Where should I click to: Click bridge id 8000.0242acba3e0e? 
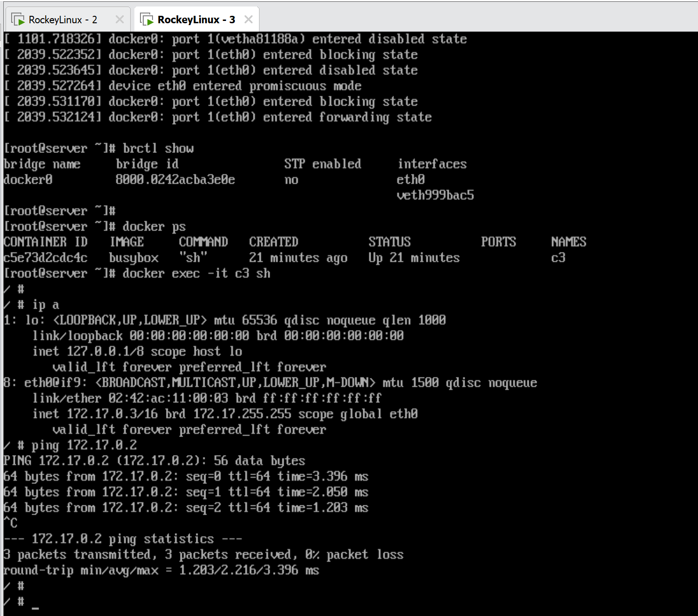[175, 179]
